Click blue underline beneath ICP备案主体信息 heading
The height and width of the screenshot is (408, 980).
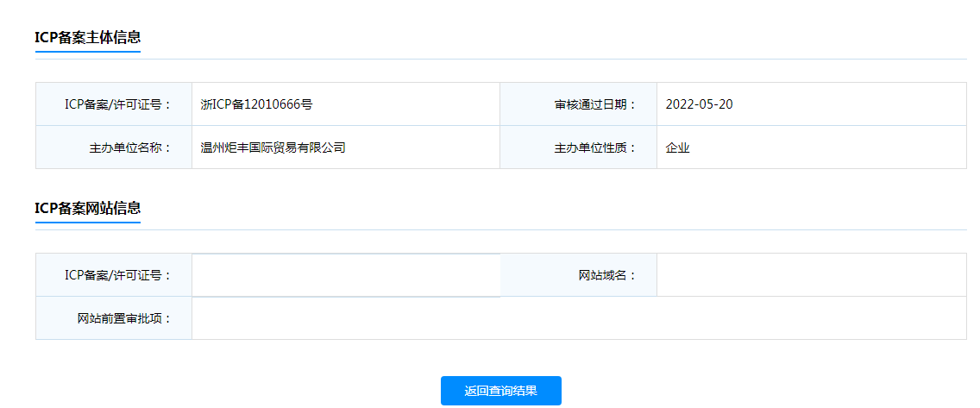87,52
